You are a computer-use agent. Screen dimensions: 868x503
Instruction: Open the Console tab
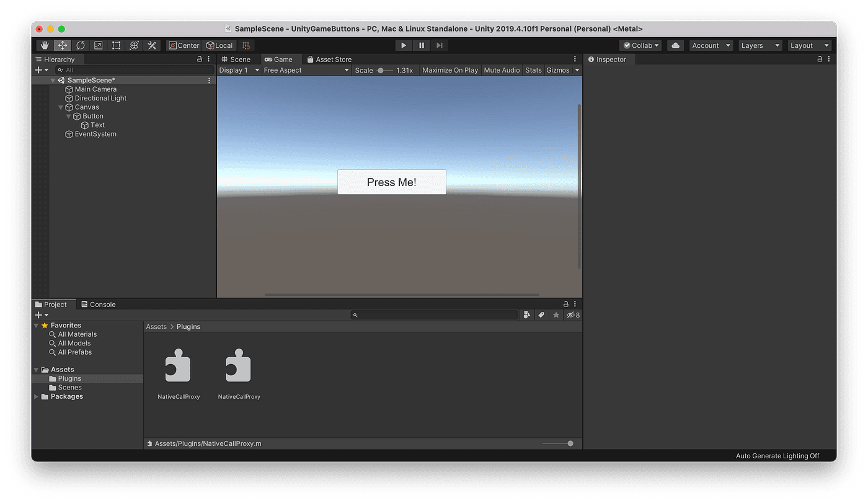[x=99, y=305]
